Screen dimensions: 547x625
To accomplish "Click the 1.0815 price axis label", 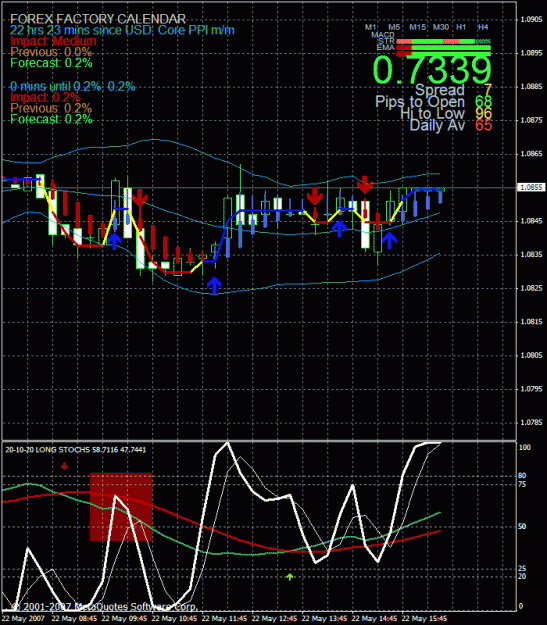I will tap(531, 322).
